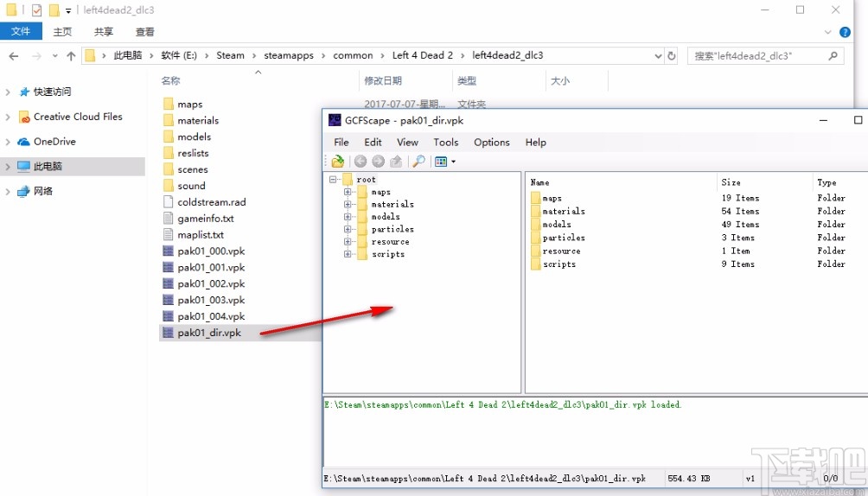The image size is (868, 496).
Task: Expand the models node in GCFScape tree
Action: click(348, 216)
